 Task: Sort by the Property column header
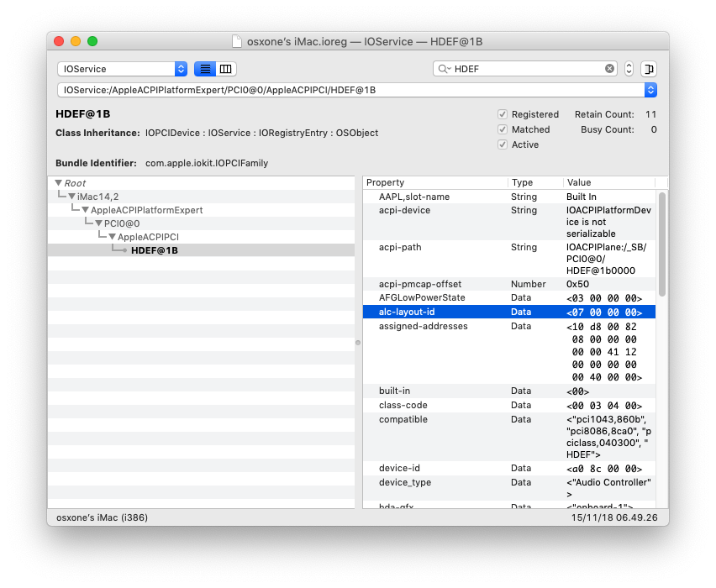click(435, 182)
